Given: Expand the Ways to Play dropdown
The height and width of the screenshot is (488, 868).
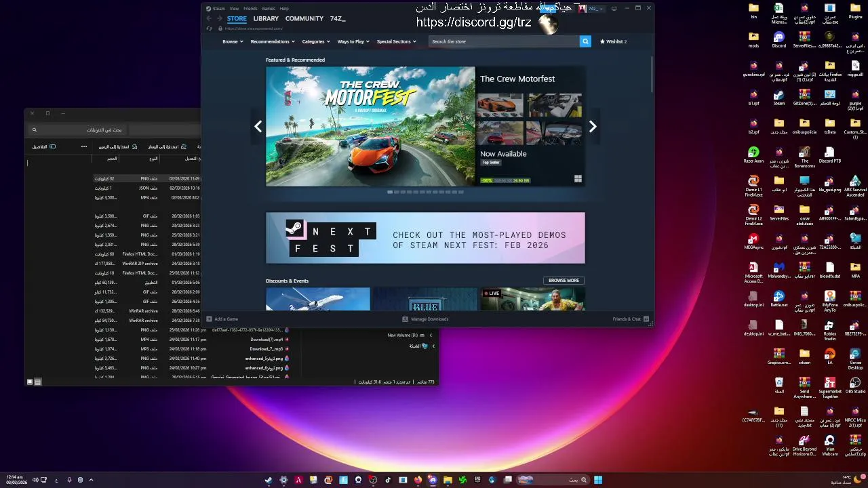Looking at the screenshot, I should (x=353, y=41).
